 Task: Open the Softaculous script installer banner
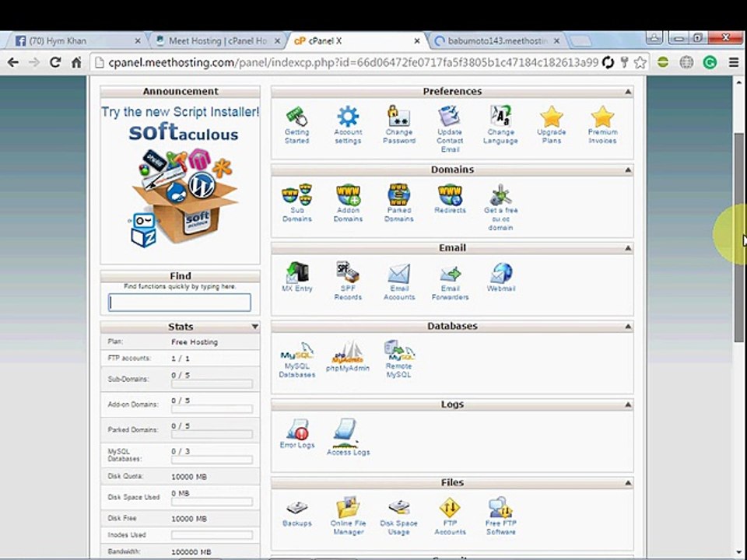(184, 186)
